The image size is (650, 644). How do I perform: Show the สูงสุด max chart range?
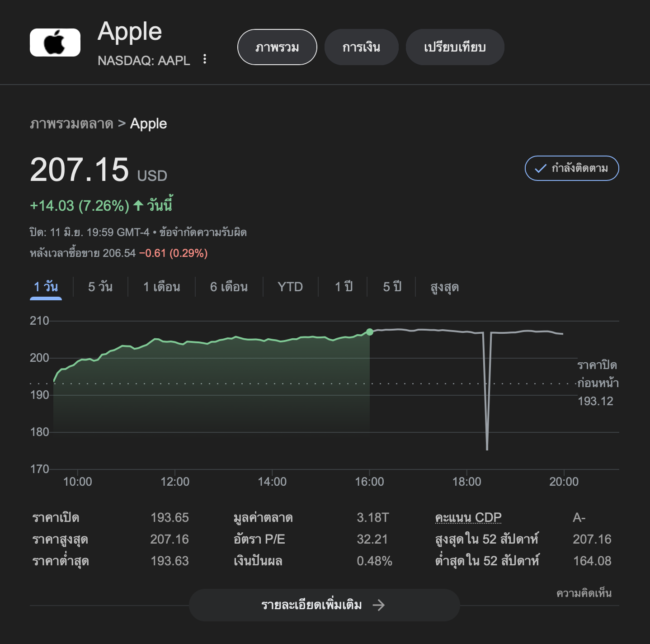(444, 287)
